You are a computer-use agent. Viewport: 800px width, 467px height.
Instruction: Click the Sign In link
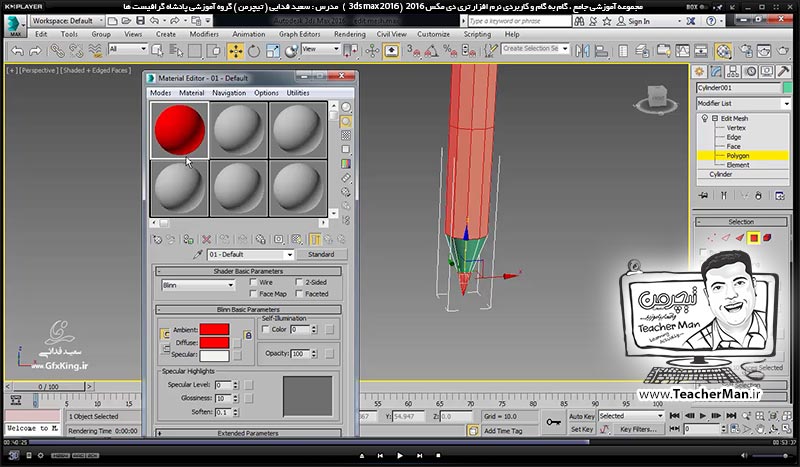point(639,21)
